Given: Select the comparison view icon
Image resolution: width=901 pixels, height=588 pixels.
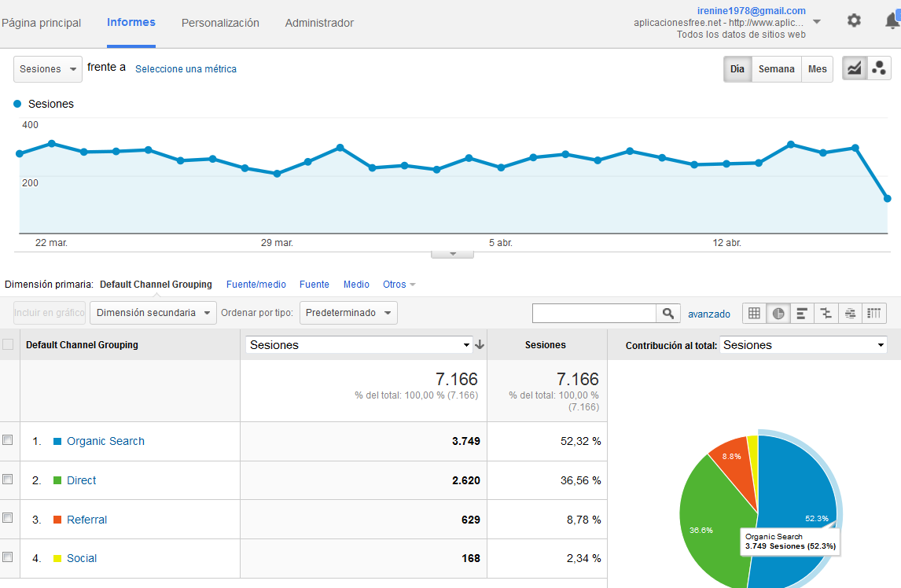Looking at the screenshot, I should click(x=826, y=313).
